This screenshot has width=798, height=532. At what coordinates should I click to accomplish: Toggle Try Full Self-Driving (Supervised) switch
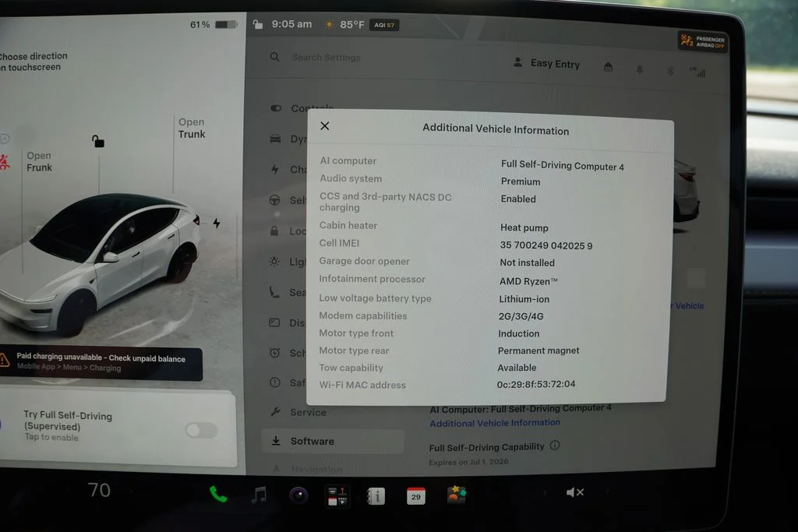point(202,430)
